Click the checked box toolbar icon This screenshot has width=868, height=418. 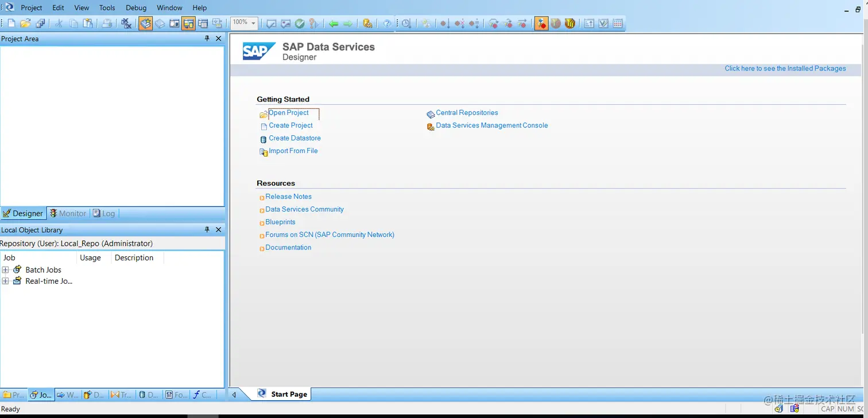pos(603,24)
